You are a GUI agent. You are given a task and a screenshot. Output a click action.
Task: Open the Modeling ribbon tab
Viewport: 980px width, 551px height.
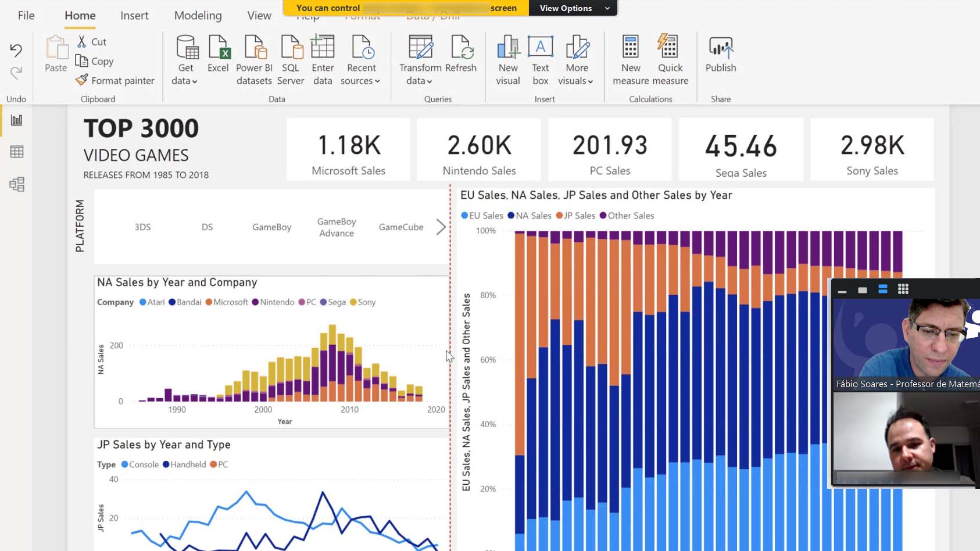(x=198, y=16)
